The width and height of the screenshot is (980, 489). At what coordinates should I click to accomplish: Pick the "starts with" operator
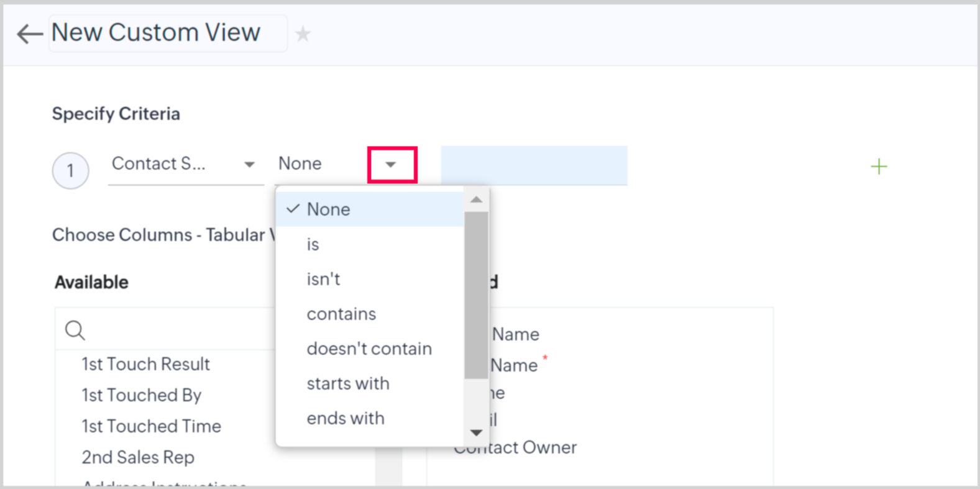point(348,383)
